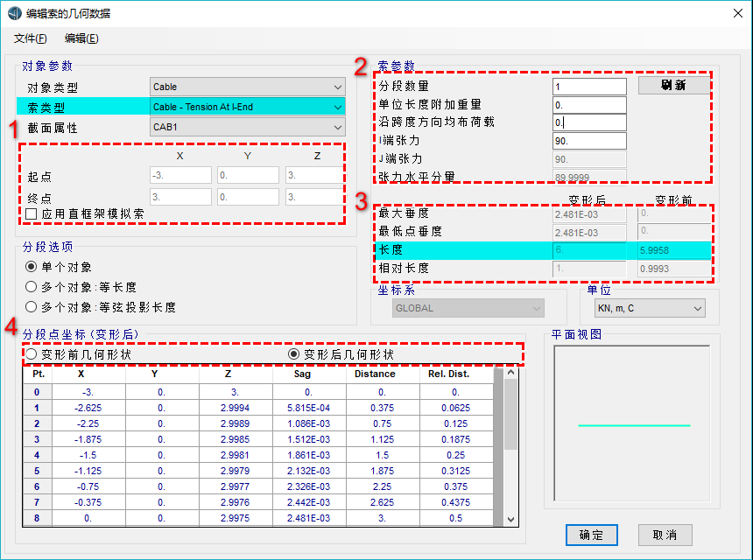Image resolution: width=753 pixels, height=560 pixels.
Task: Select 变形前几何形状 radio button
Action: pyautogui.click(x=32, y=354)
